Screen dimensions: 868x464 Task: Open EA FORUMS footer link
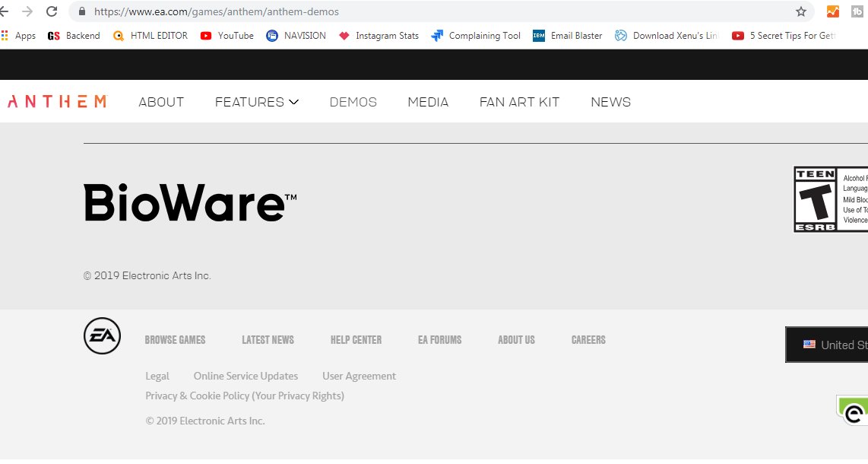(x=439, y=340)
